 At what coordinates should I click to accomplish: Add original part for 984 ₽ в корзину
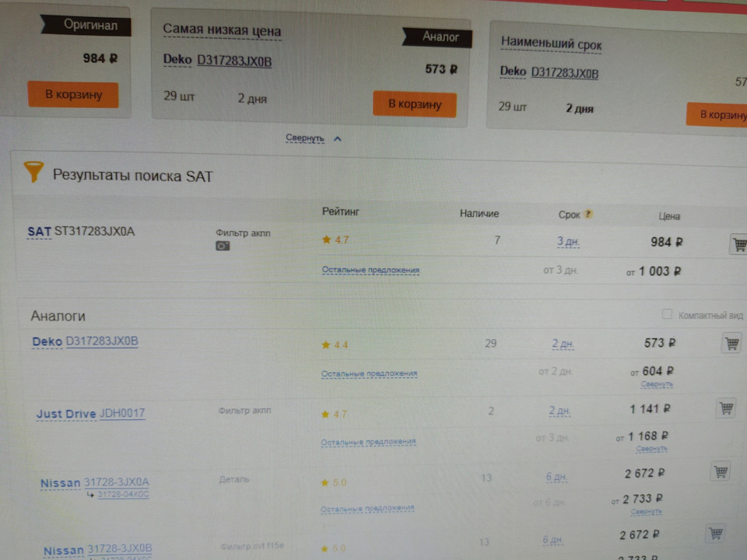(x=73, y=94)
